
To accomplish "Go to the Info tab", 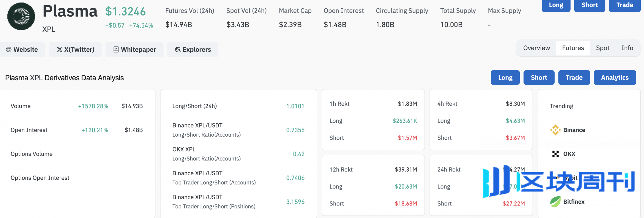I will (627, 48).
